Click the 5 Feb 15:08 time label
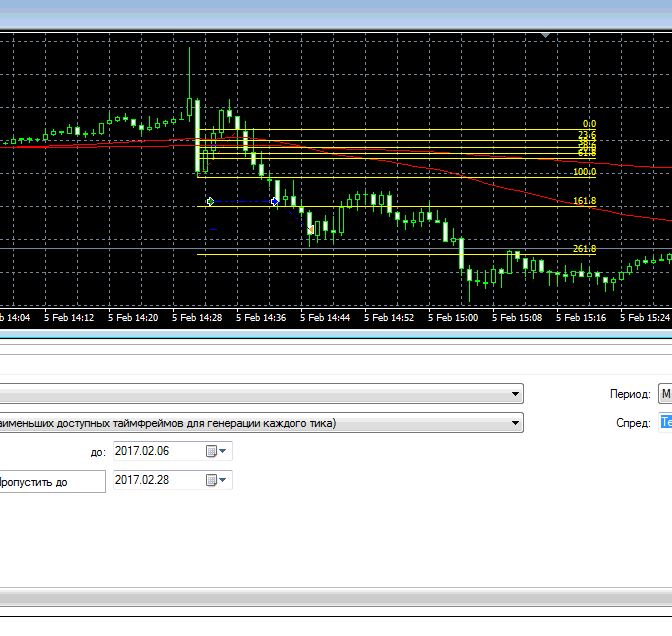Viewport: 672px width, 636px height. point(517,318)
